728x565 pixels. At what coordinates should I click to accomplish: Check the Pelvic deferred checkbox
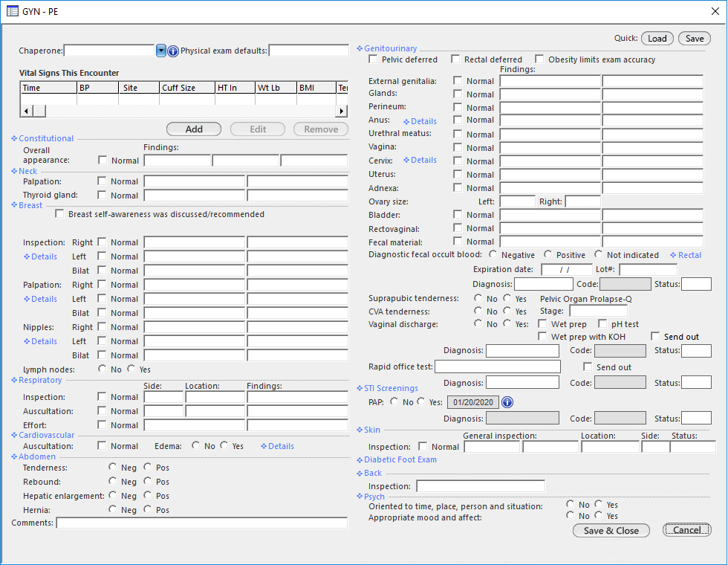click(x=373, y=59)
